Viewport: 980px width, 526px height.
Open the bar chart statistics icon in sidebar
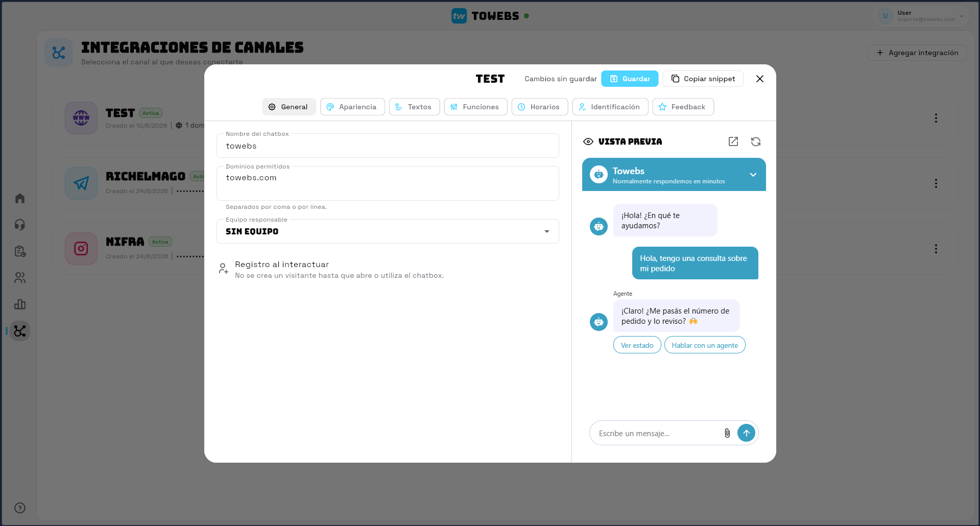[x=20, y=304]
